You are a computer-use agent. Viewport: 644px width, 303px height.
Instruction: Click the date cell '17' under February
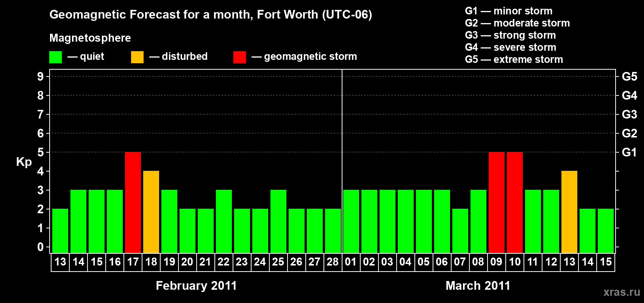point(133,262)
